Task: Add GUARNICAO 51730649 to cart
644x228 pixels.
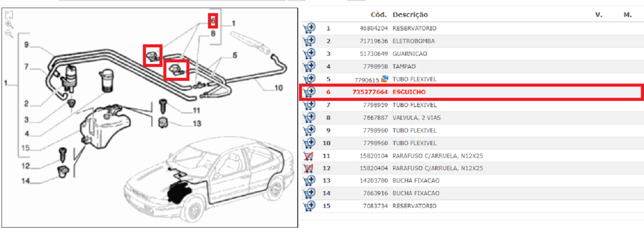Action: (309, 54)
